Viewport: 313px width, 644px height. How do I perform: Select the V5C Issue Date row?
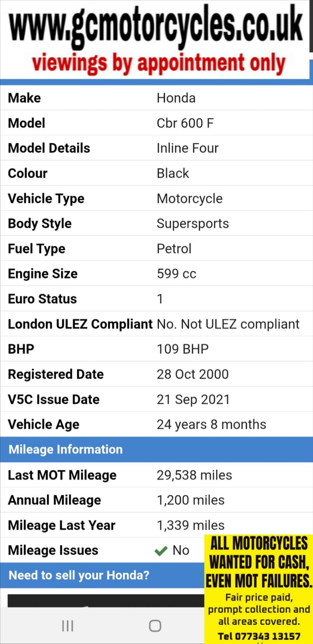(156, 399)
